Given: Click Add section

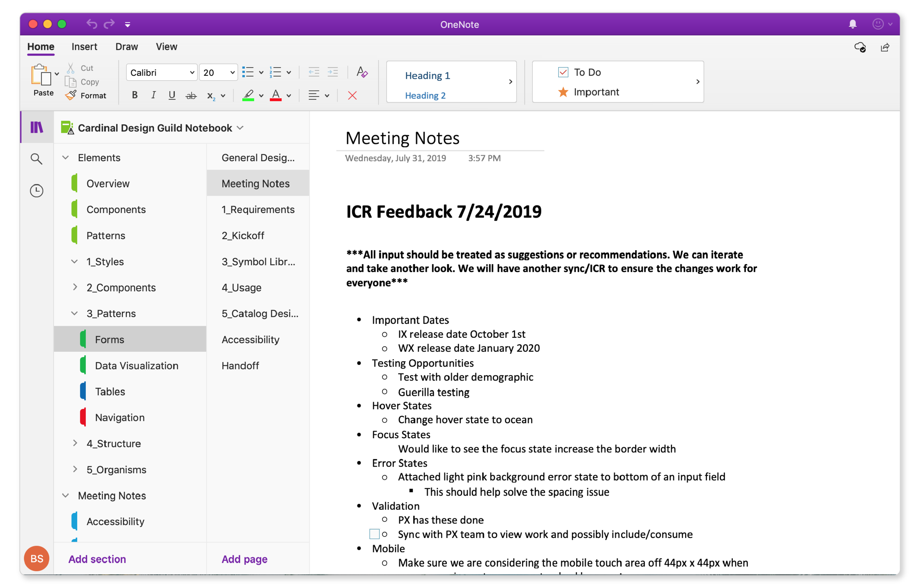Looking at the screenshot, I should [x=97, y=559].
